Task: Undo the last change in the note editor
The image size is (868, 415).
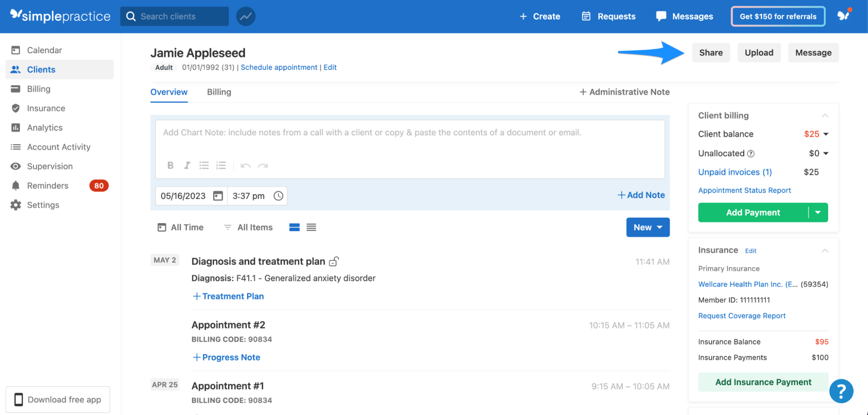Action: point(245,165)
